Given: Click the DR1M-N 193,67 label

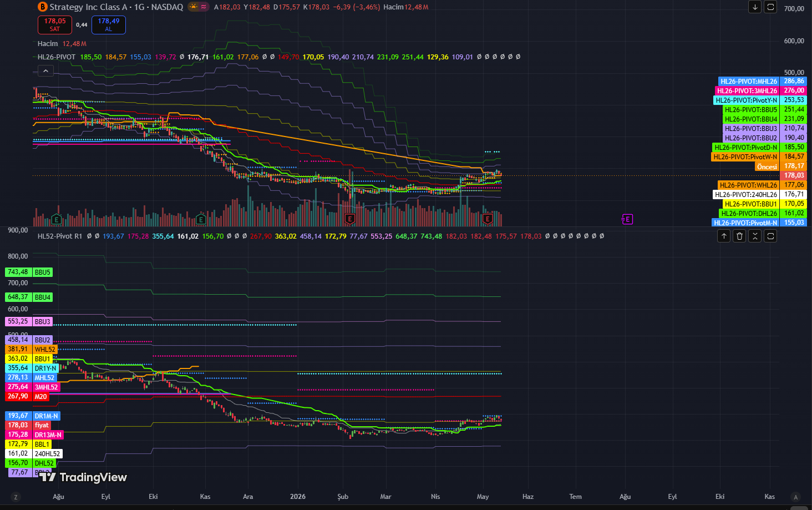Looking at the screenshot, I should pyautogui.click(x=33, y=416).
